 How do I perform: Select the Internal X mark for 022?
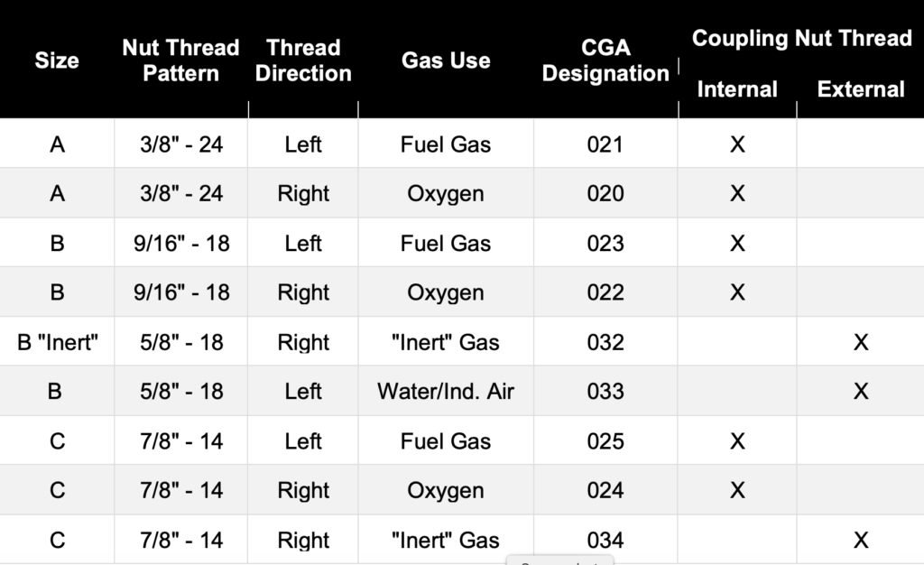point(737,292)
